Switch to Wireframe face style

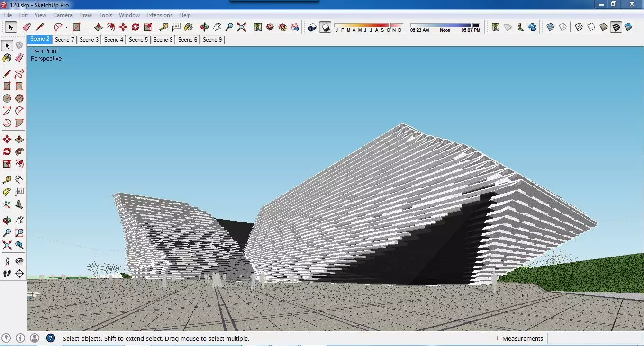coord(579,27)
